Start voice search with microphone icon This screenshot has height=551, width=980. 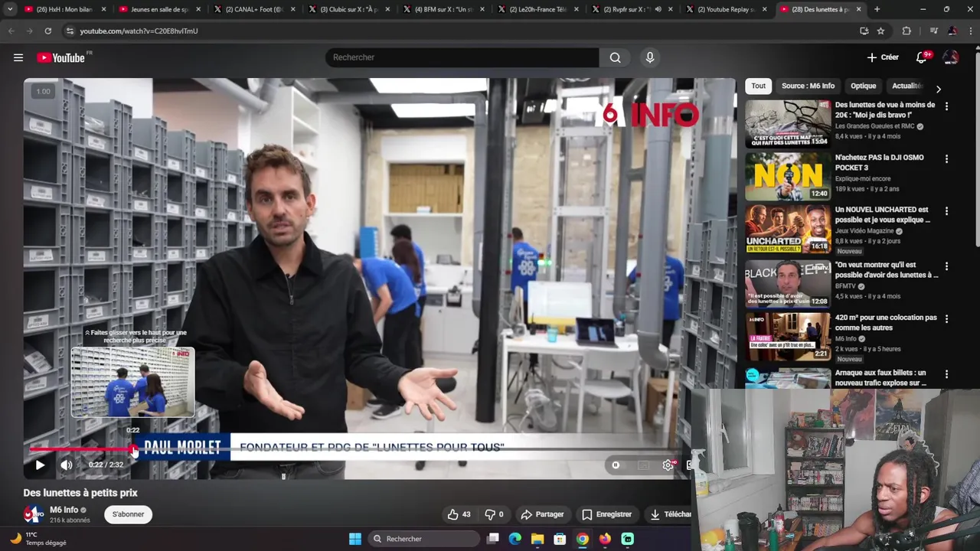tap(650, 57)
